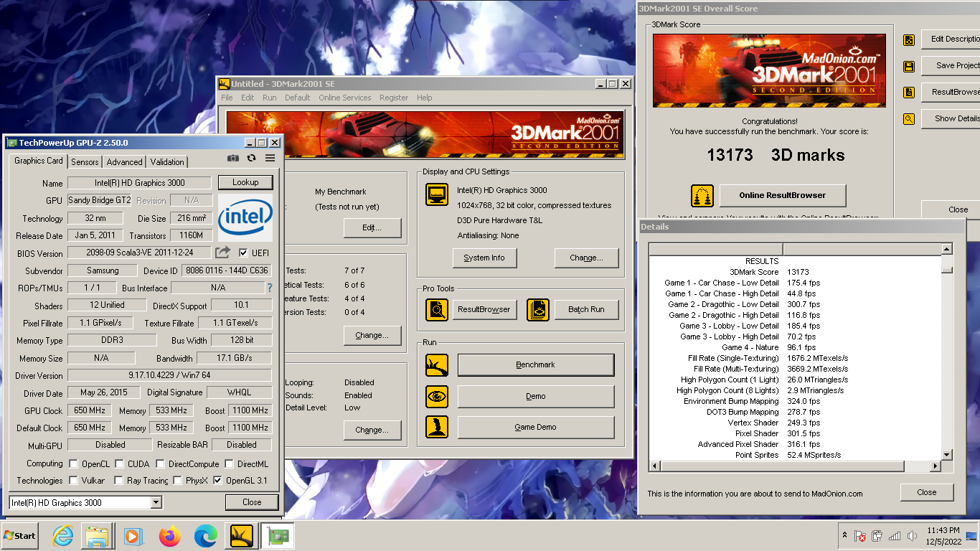The height and width of the screenshot is (551, 980).
Task: Click the Bus Interface question mark icon
Action: 270,288
